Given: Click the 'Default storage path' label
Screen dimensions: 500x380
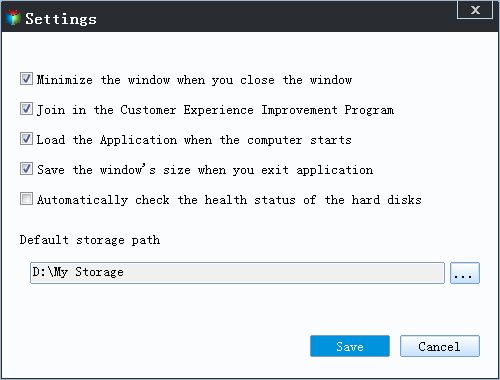Looking at the screenshot, I should (90, 240).
